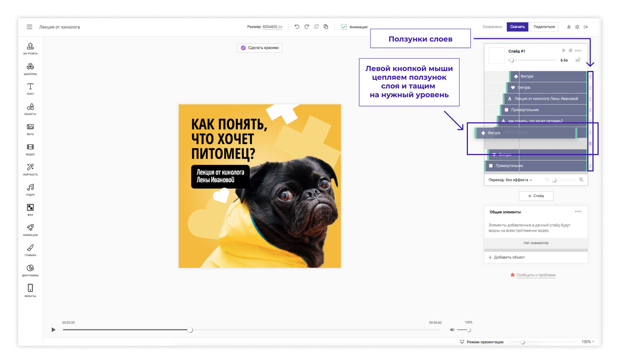Click the paste icon in top toolbar
This screenshot has width=619, height=364.
(326, 27)
